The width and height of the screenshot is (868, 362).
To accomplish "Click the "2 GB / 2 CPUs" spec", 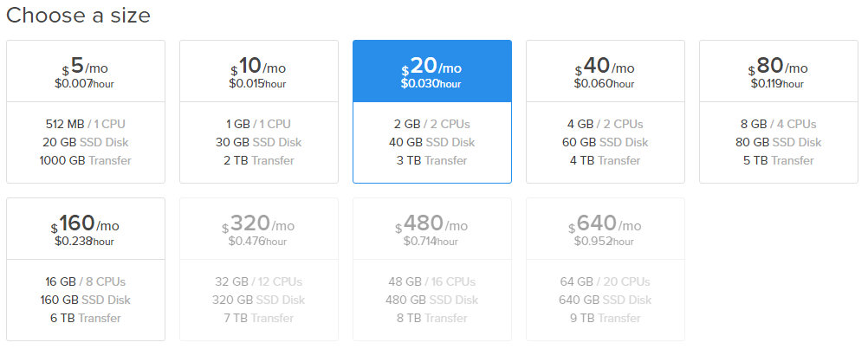I will (x=431, y=124).
